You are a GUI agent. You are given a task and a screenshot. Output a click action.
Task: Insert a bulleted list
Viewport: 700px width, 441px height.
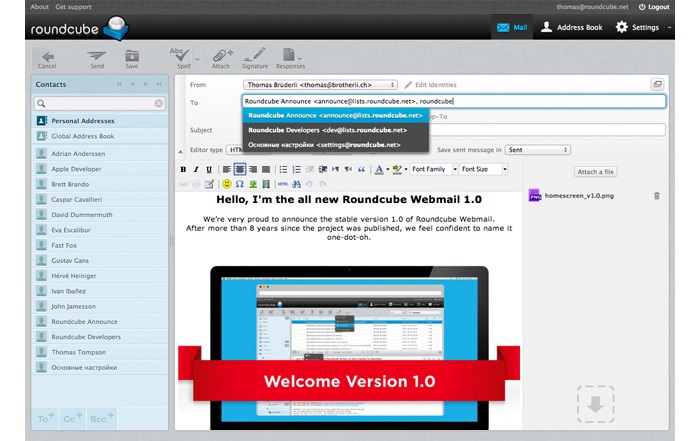point(283,169)
